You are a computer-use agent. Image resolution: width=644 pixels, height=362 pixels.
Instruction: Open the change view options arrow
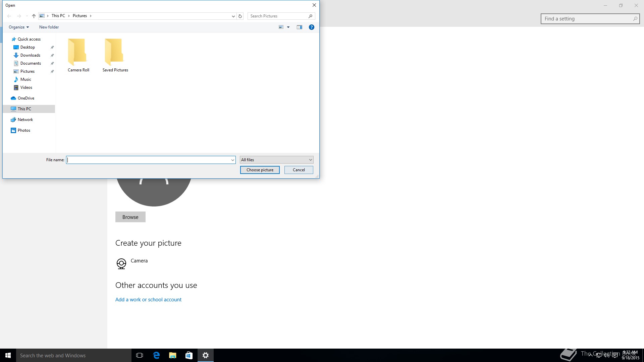coord(288,27)
